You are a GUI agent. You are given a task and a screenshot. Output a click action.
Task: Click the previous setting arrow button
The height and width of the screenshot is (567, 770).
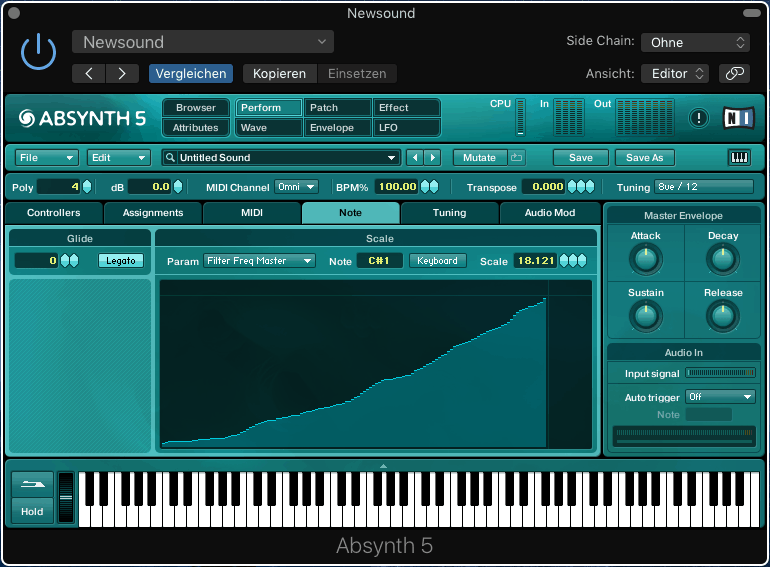tap(89, 73)
